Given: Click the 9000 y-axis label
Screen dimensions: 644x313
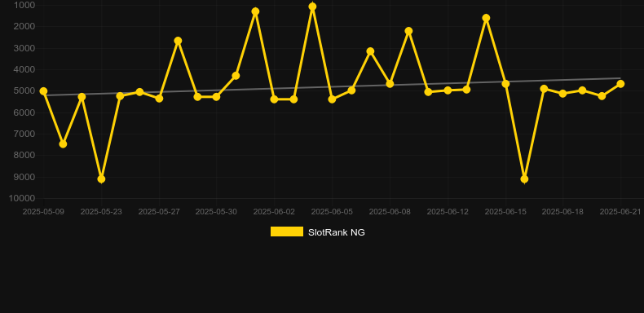Looking at the screenshot, I should (24, 177).
